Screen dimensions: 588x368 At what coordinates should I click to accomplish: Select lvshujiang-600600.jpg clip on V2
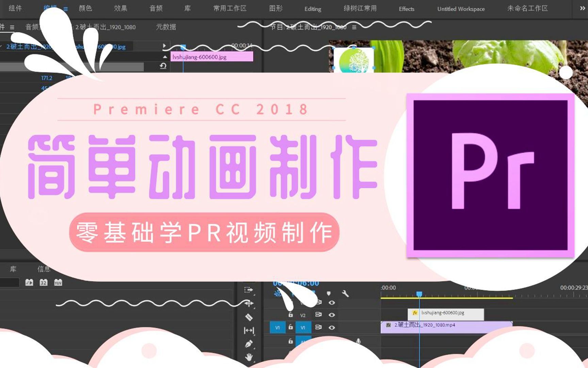(x=446, y=314)
